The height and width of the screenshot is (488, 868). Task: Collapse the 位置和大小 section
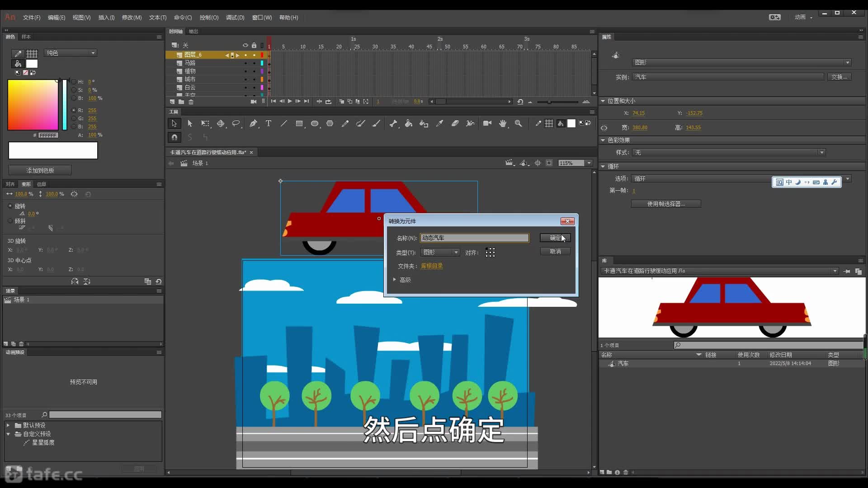[x=603, y=101]
